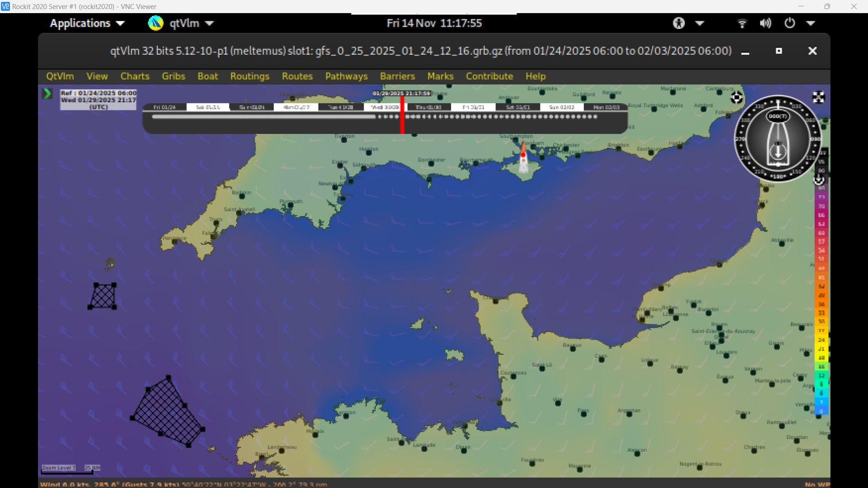Click the red timeline position cursor
The height and width of the screenshot is (488, 868).
pyautogui.click(x=402, y=116)
